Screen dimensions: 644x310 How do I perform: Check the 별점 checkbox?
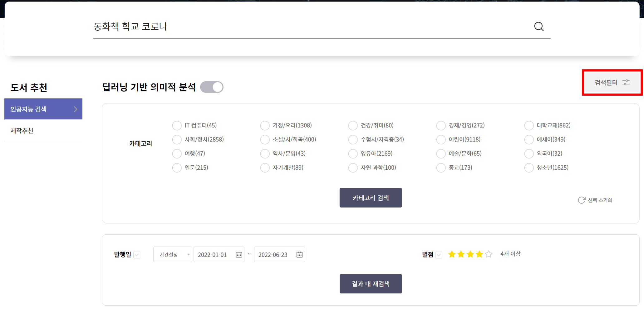point(439,255)
